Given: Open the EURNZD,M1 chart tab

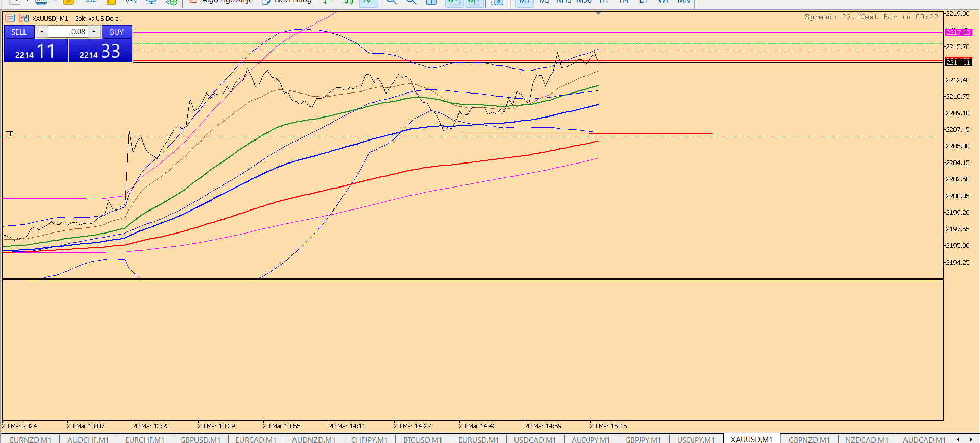Looking at the screenshot, I should [31, 439].
